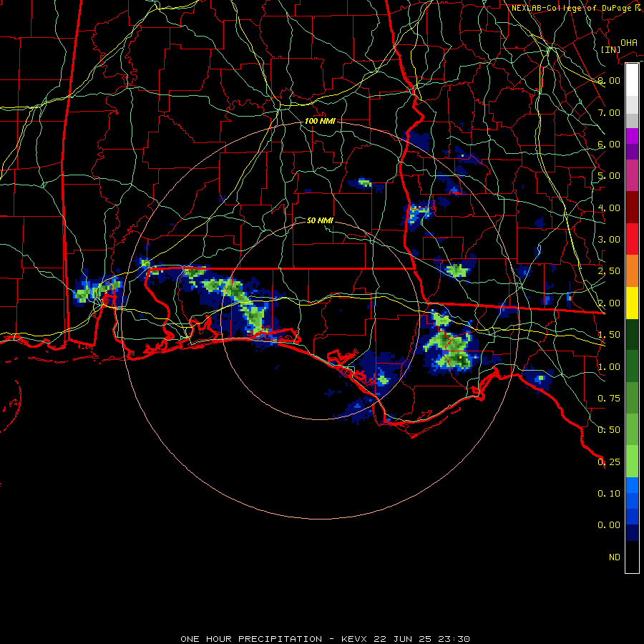This screenshot has width=644, height=644.
Task: Click the '4.00' legend value
Action: click(609, 208)
